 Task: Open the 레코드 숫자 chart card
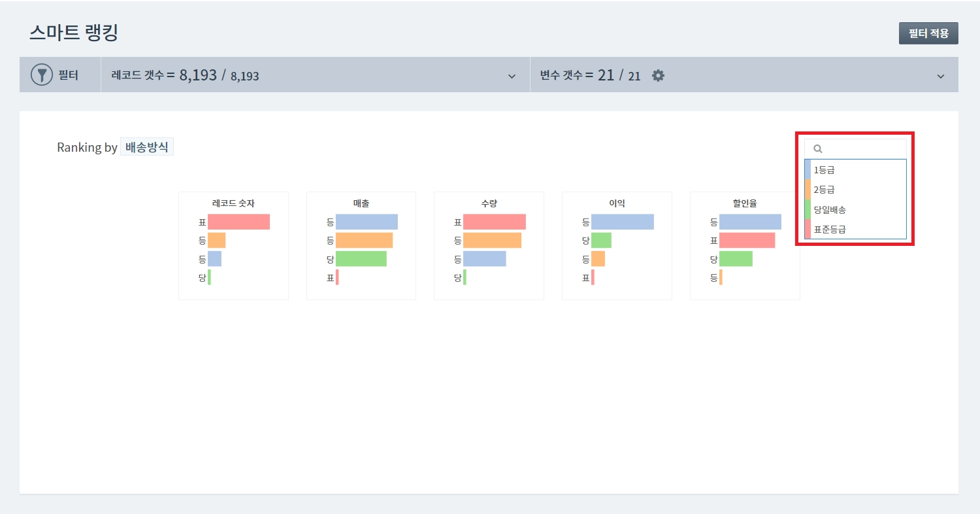pyautogui.click(x=233, y=246)
